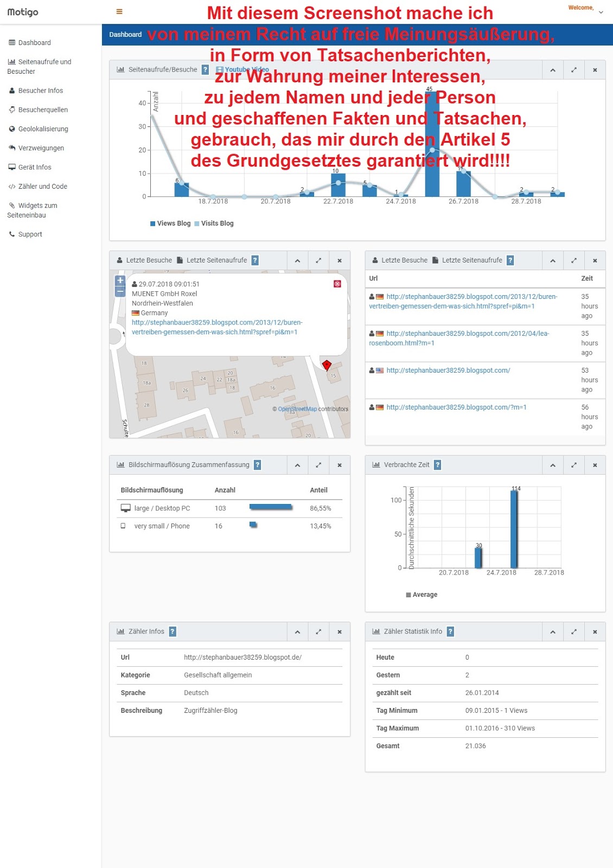Expand Zähler Infos panel to fullscreen
Viewport: 613px width, 868px height.
coord(318,631)
